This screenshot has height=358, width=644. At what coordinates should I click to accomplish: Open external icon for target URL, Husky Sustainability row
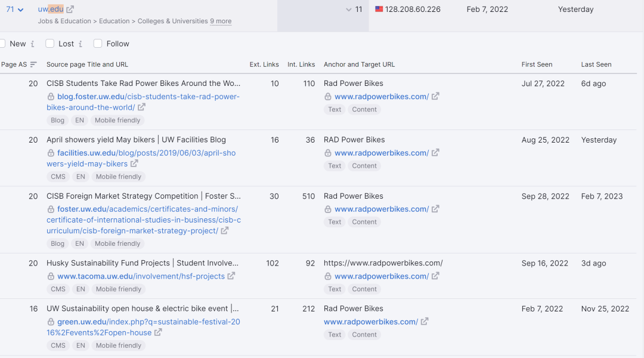click(435, 276)
